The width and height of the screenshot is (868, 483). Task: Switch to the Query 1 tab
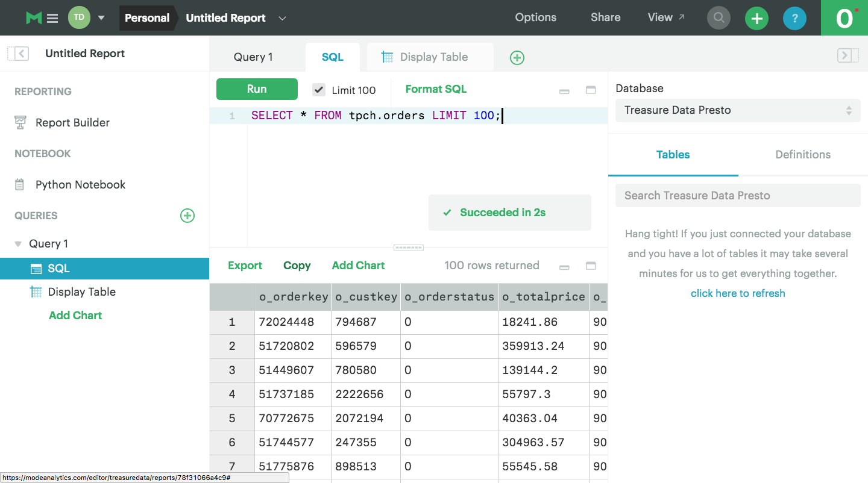[253, 57]
